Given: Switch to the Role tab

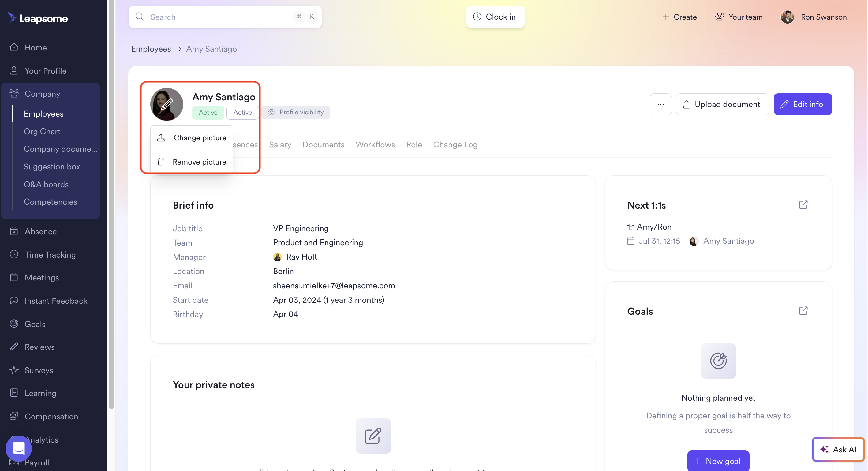Looking at the screenshot, I should (x=414, y=144).
